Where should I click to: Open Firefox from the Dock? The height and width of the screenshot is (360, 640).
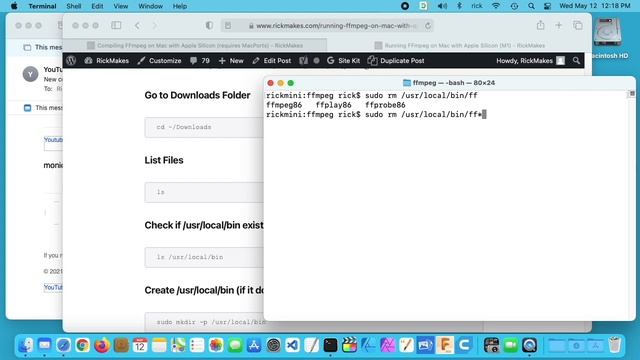coord(102,345)
